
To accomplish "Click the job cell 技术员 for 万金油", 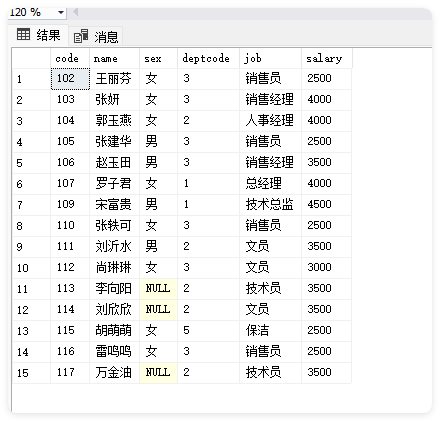I will pyautogui.click(x=270, y=373).
